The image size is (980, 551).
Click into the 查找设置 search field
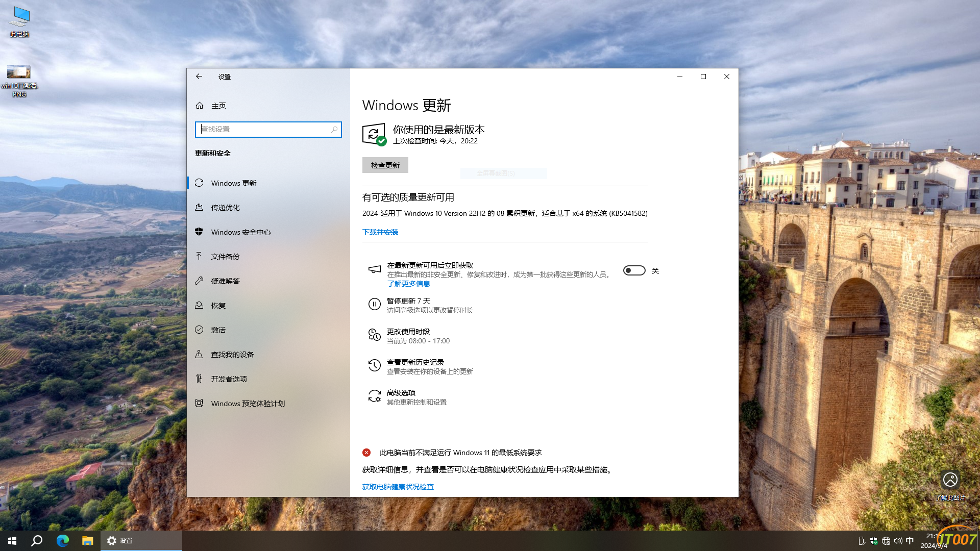(268, 130)
